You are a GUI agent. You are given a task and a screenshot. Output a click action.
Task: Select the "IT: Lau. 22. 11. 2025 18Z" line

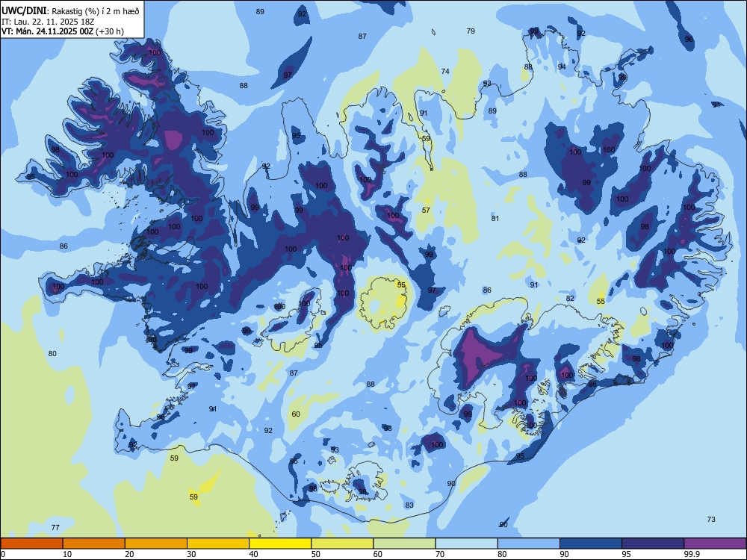(48, 22)
